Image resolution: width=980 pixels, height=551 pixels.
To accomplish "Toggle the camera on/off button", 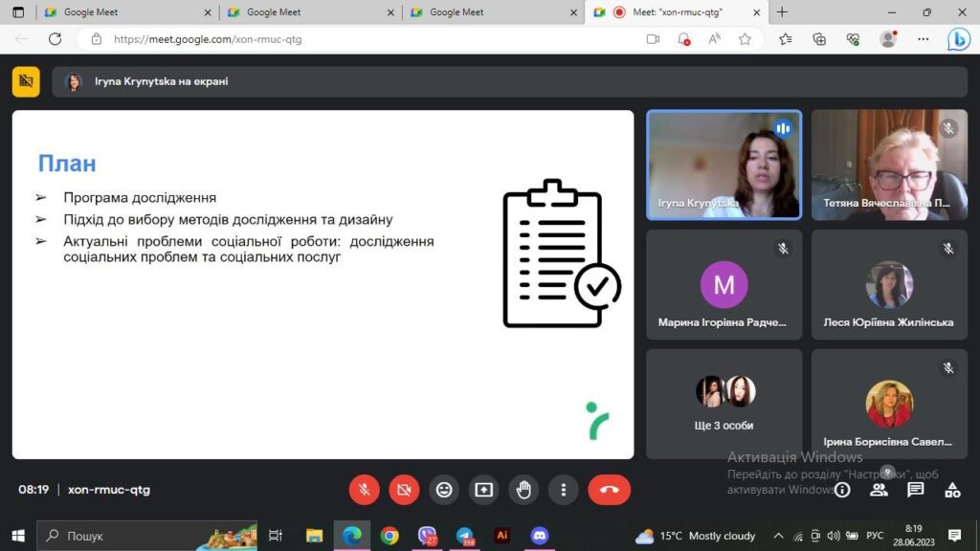I will [x=404, y=490].
